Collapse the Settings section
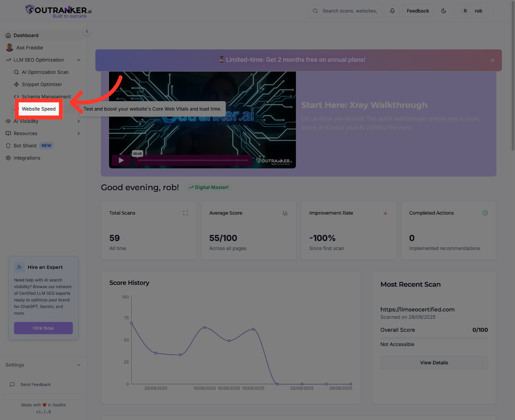 click(x=79, y=365)
